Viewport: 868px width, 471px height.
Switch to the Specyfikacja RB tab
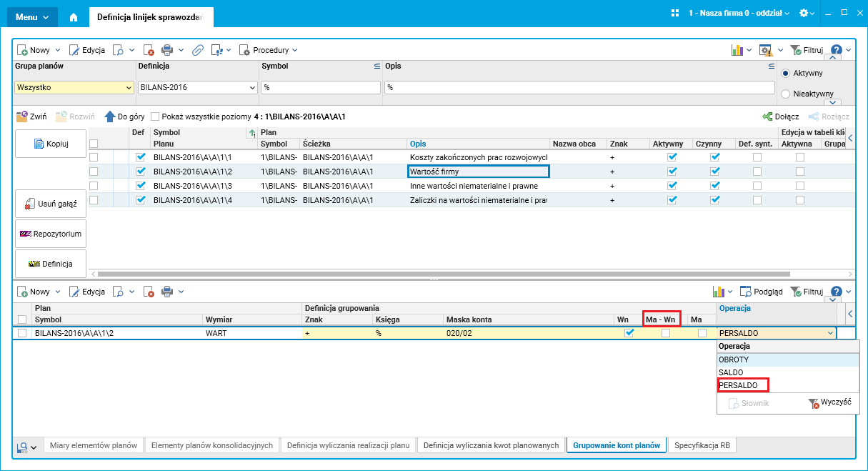(702, 445)
